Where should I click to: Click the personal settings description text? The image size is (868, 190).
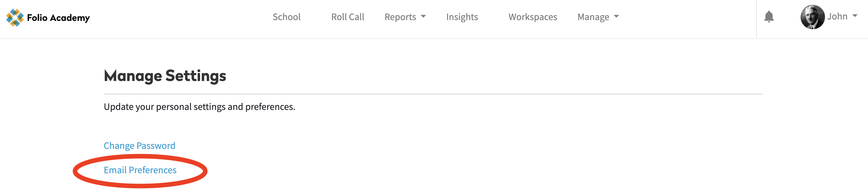pyautogui.click(x=199, y=107)
